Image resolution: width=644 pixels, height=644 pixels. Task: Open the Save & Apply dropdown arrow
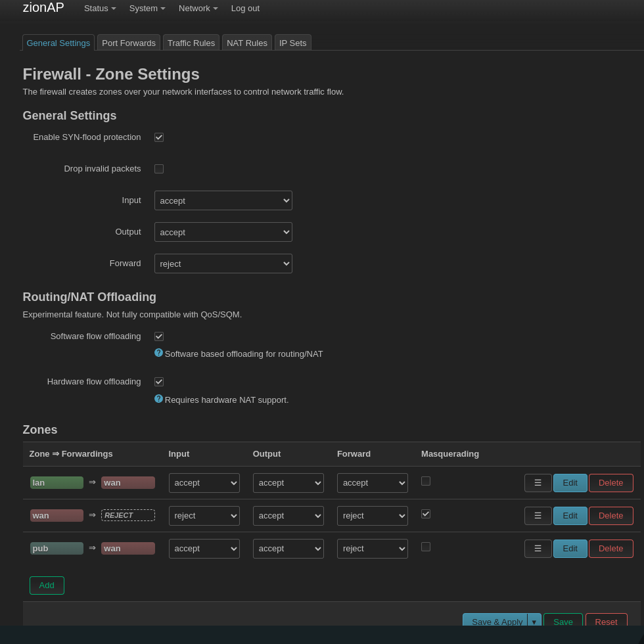point(534,621)
